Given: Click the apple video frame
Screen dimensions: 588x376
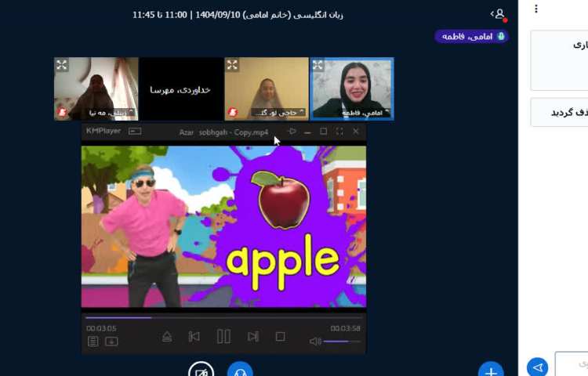Looking at the screenshot, I should pyautogui.click(x=224, y=226).
